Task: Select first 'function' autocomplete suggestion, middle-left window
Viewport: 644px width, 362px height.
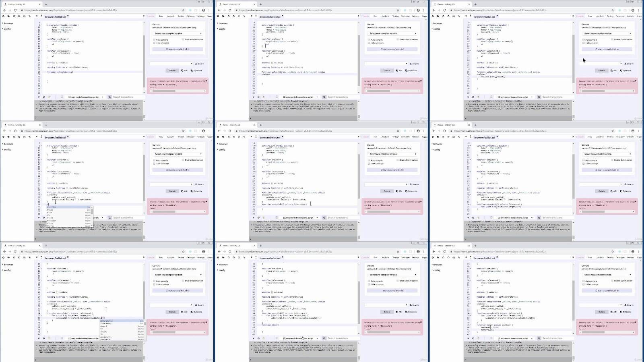Action: [x=68, y=207]
